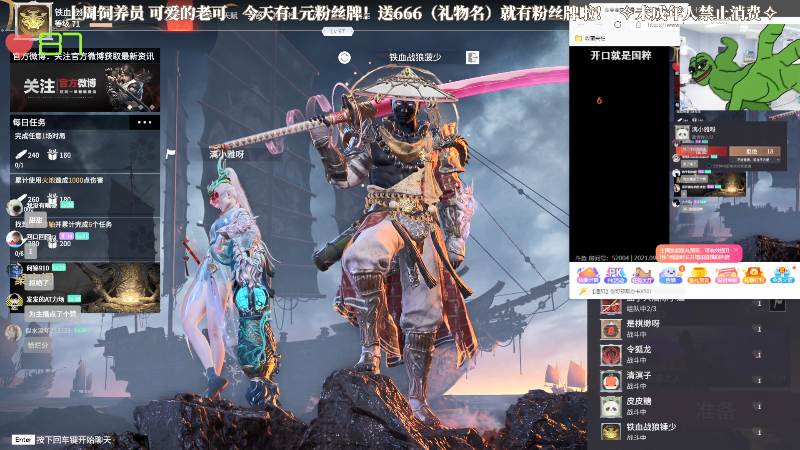Image resolution: width=800 pixels, height=450 pixels.
Task: Click the browser back arrow
Action: tap(582, 24)
